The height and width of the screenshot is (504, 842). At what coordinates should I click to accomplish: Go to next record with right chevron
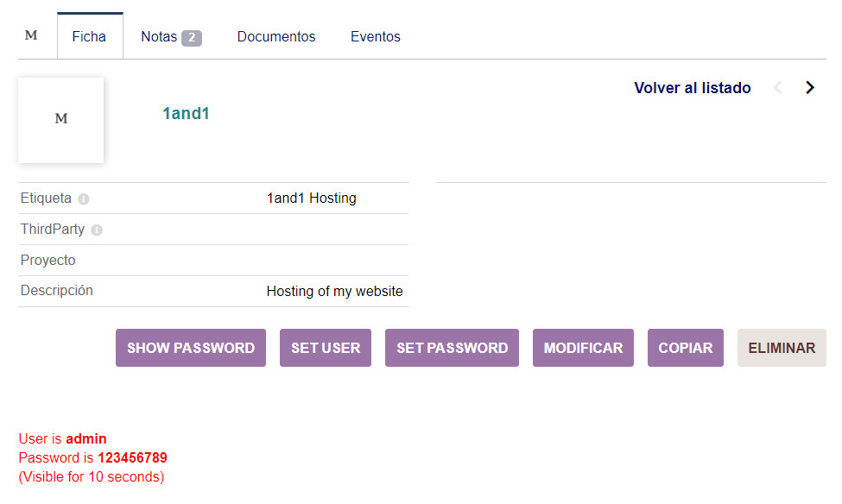(x=809, y=87)
